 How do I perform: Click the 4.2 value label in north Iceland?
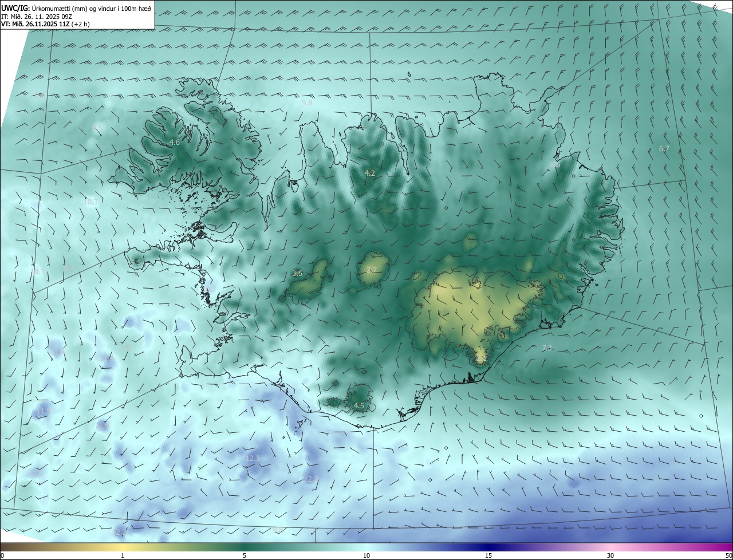370,173
